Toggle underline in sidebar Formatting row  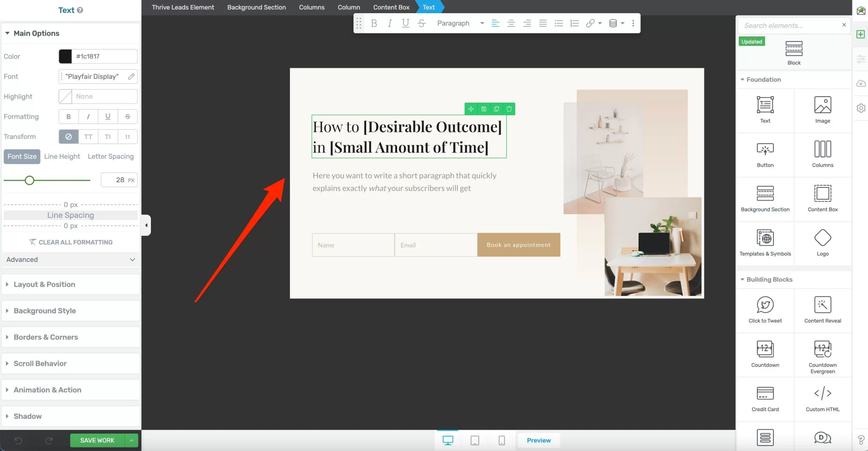(108, 117)
